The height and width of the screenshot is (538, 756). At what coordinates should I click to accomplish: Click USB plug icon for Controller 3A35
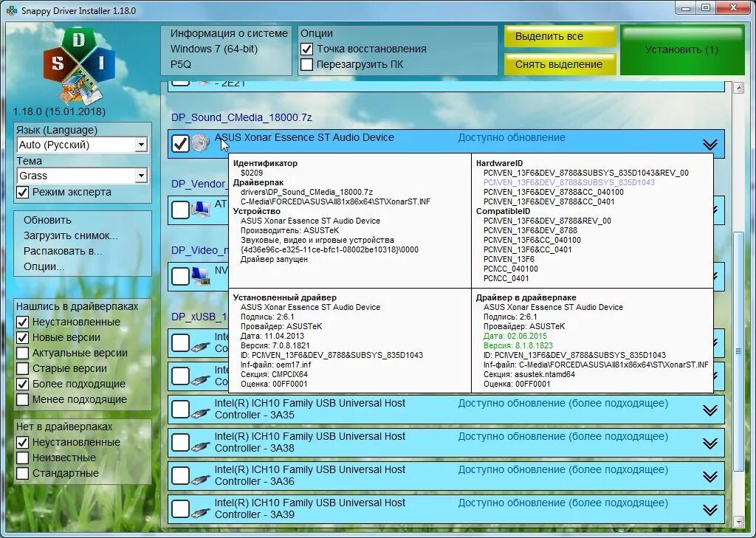click(x=201, y=413)
